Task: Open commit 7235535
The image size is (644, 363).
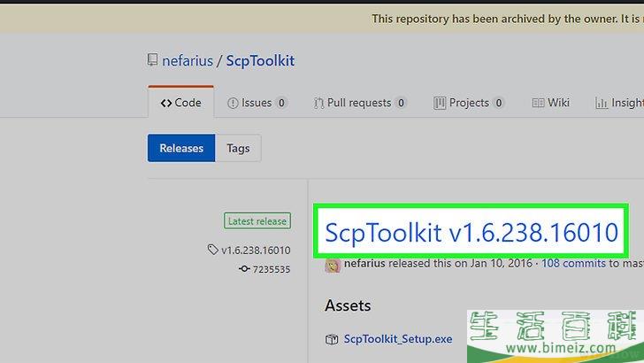Action: click(x=271, y=269)
